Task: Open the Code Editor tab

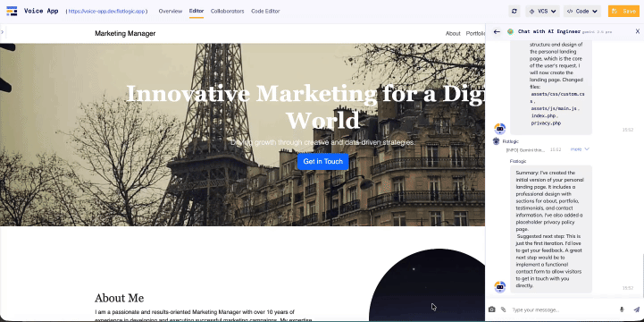Action: coord(265,11)
